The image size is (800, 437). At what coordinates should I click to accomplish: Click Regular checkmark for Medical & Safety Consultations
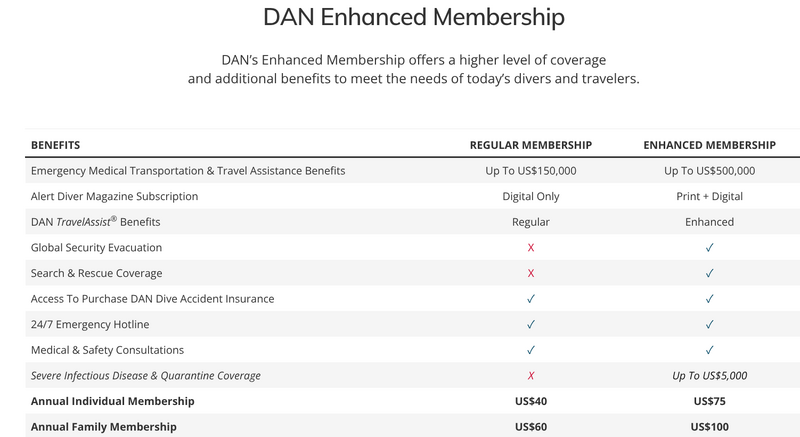531,350
